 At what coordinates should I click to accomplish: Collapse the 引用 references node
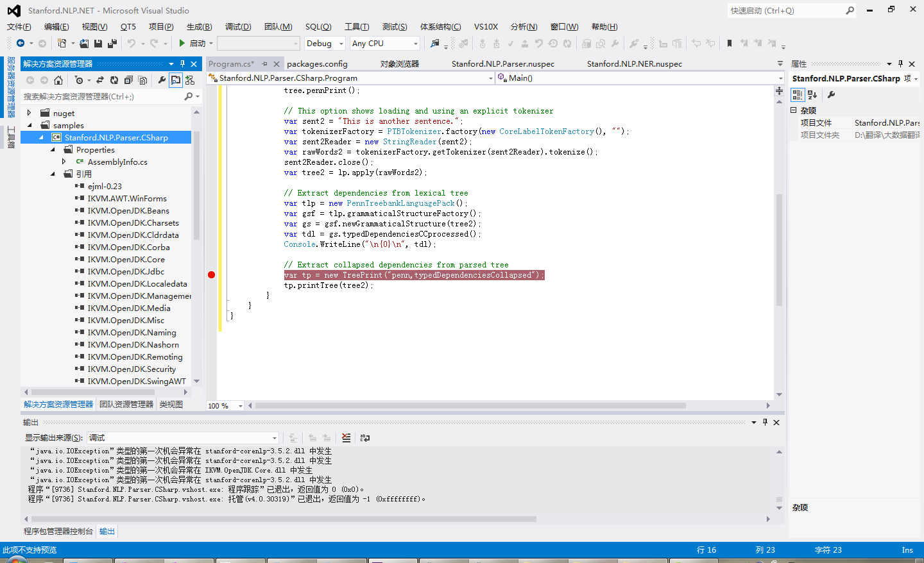[x=53, y=174]
